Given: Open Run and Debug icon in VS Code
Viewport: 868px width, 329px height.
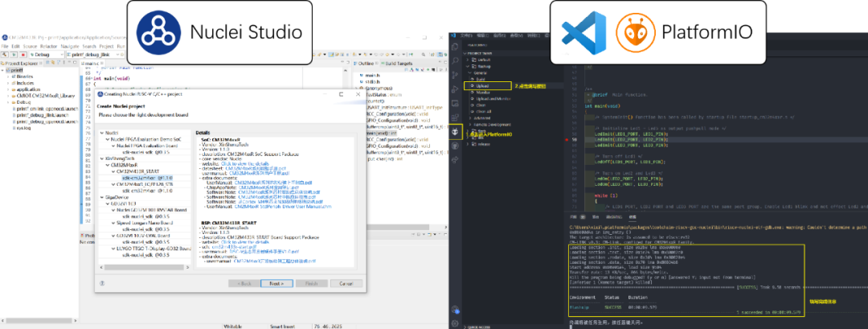Looking at the screenshot, I should tap(455, 89).
